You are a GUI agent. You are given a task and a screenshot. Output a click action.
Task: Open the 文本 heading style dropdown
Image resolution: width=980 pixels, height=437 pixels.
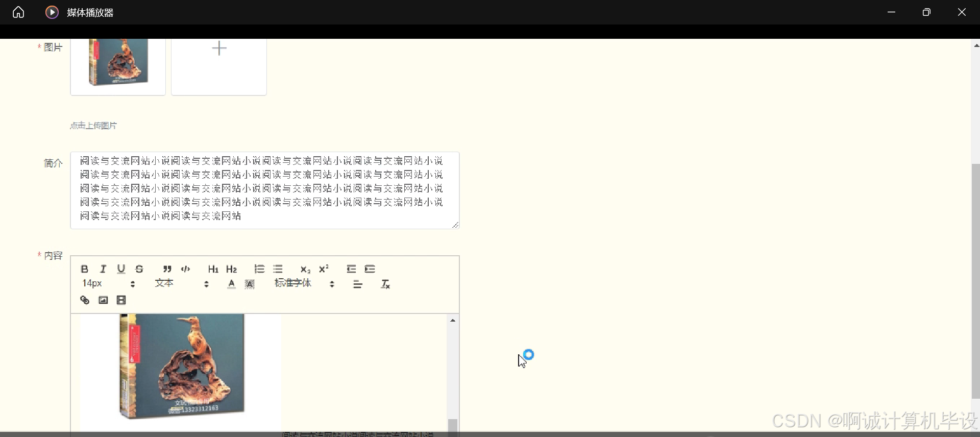point(182,283)
